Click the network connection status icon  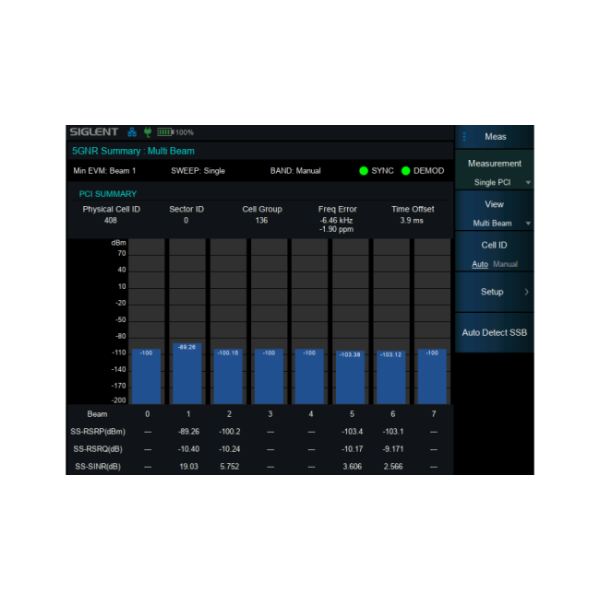tap(131, 132)
